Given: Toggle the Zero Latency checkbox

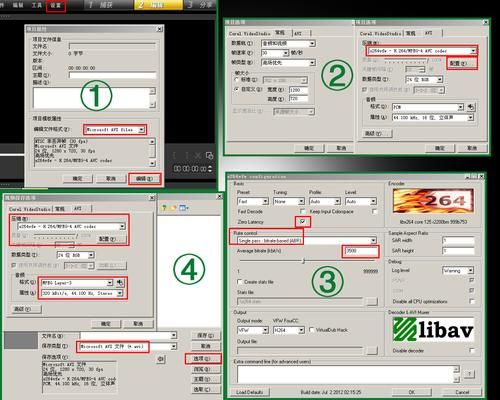Looking at the screenshot, I should tap(303, 222).
